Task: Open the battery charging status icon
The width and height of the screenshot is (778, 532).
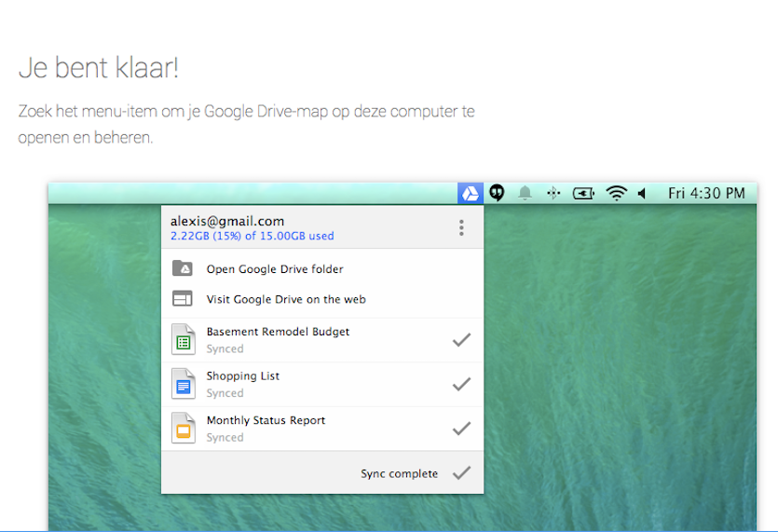Action: coord(583,193)
